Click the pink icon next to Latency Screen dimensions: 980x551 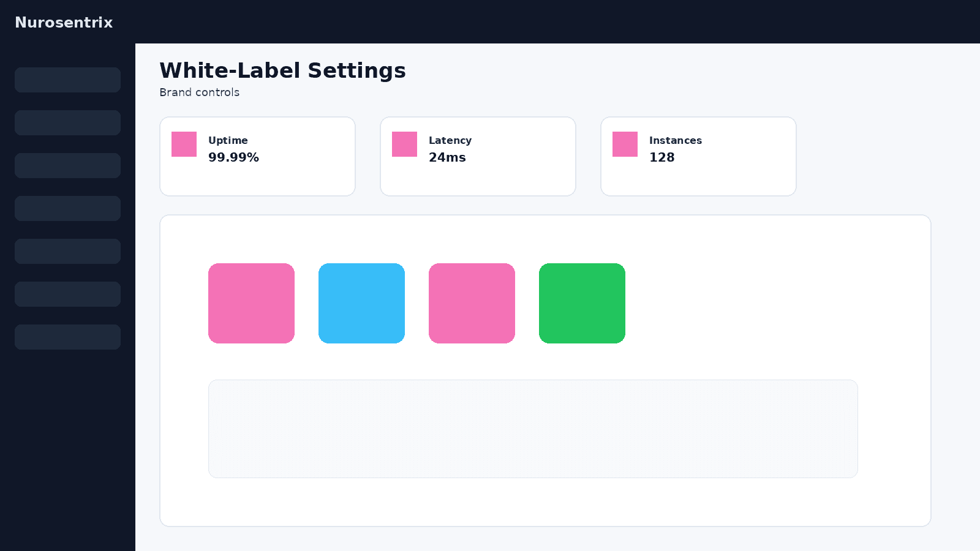404,144
